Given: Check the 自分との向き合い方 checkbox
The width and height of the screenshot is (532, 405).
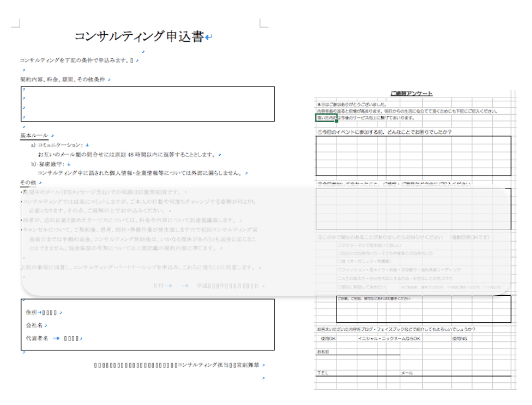Looking at the screenshot, I should point(339,252).
